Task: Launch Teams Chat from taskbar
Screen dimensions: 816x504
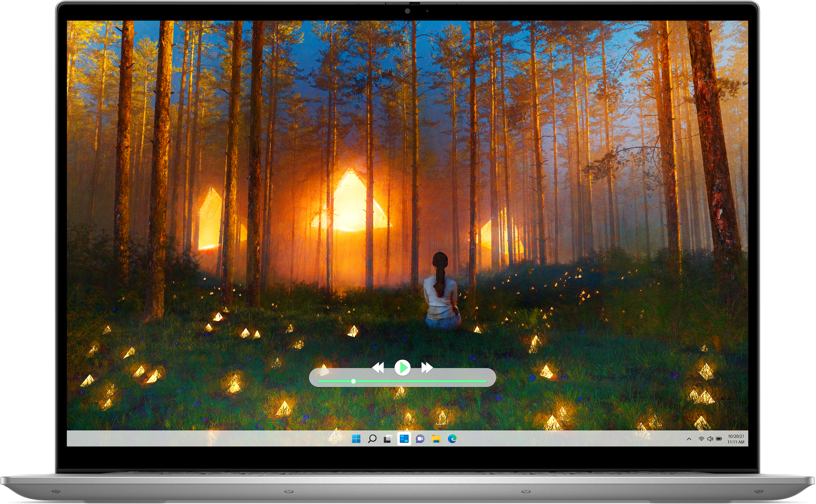Action: [420, 439]
